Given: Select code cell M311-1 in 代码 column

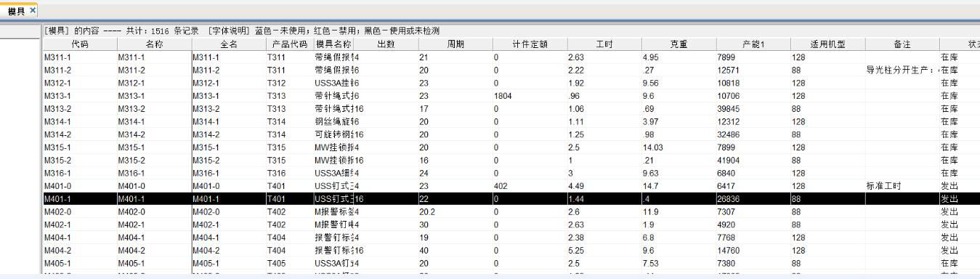Looking at the screenshot, I should coord(80,57).
